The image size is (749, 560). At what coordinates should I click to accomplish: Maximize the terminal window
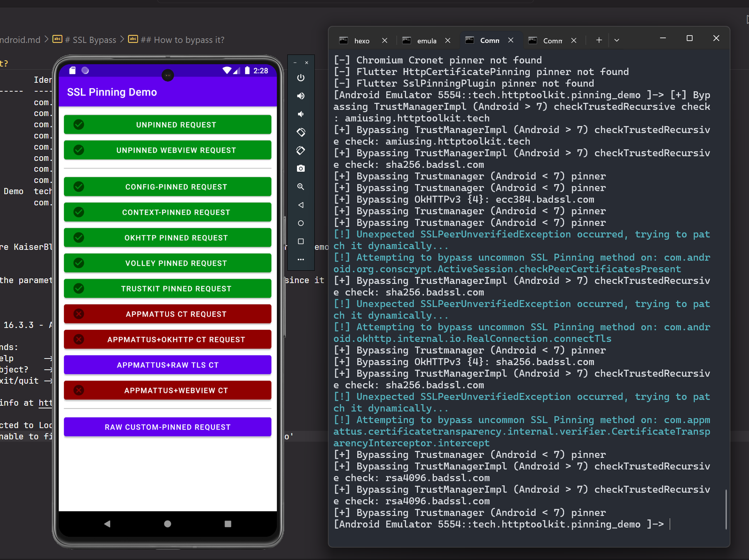coord(689,38)
